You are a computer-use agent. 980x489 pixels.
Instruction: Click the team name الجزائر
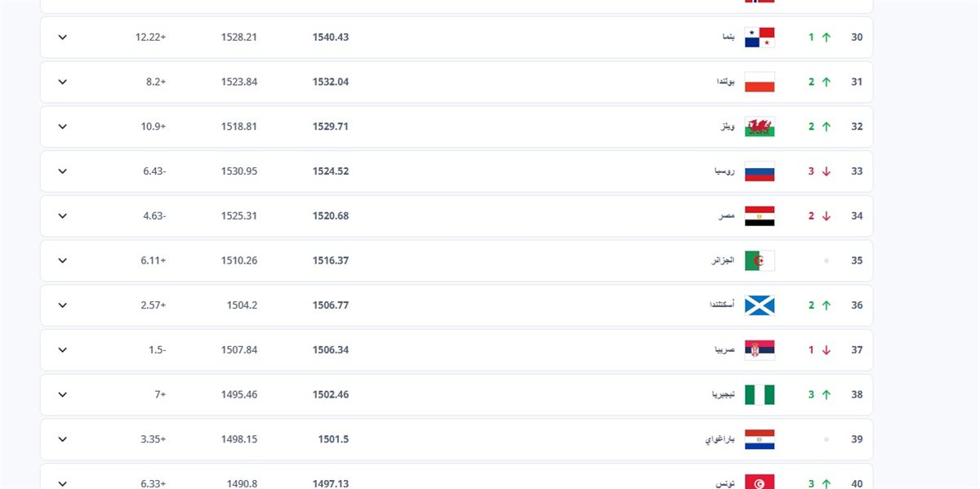tap(723, 260)
